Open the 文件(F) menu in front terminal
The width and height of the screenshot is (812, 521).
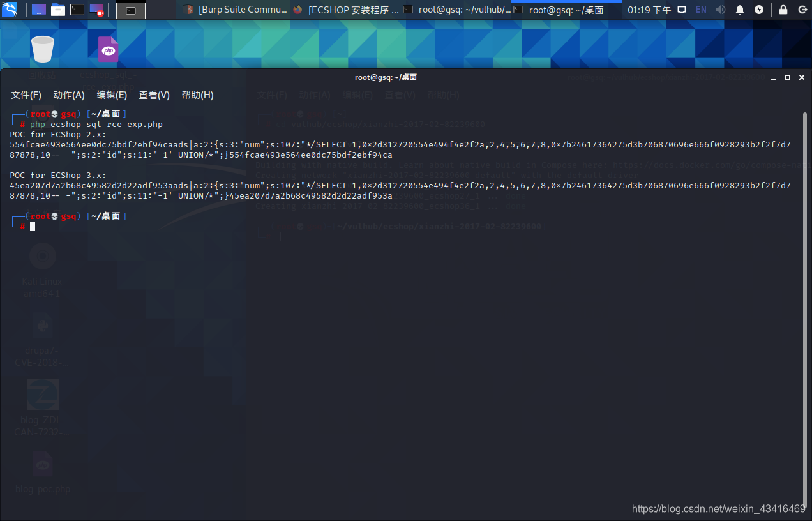tap(26, 94)
